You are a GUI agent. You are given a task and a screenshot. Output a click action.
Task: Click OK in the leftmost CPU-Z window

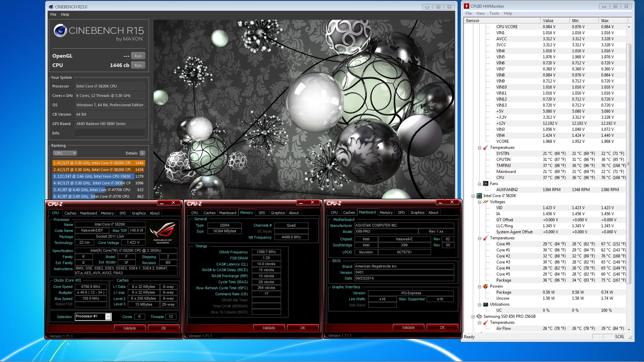163,328
